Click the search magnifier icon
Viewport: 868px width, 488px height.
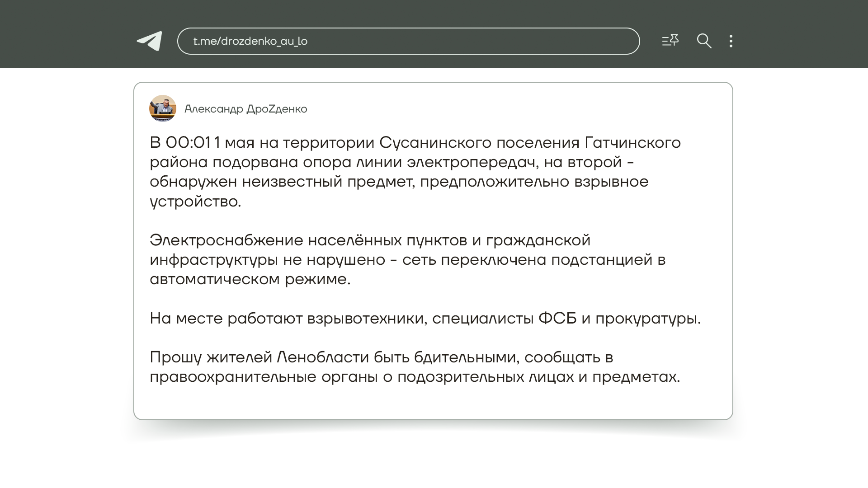(x=704, y=41)
